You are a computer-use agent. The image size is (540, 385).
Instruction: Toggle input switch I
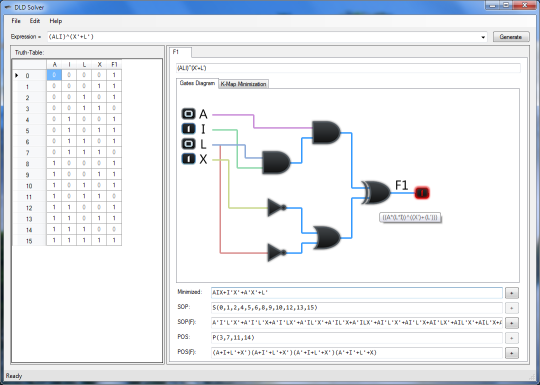tap(188, 129)
